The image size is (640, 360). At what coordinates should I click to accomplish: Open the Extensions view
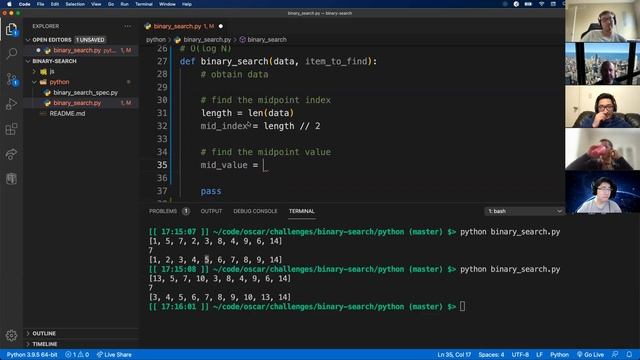point(11,129)
